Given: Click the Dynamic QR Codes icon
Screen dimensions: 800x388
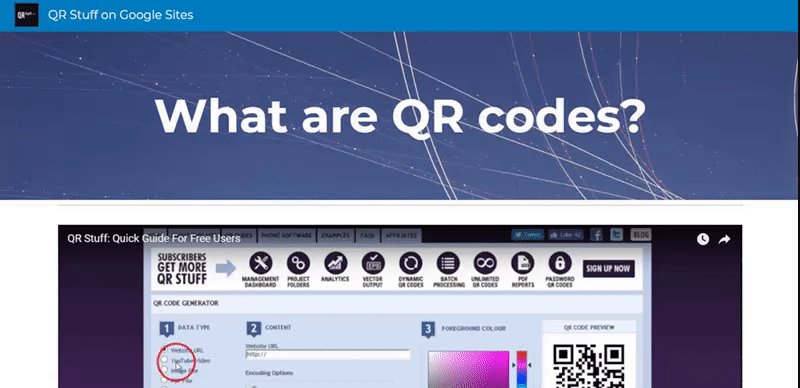Looking at the screenshot, I should [x=411, y=263].
